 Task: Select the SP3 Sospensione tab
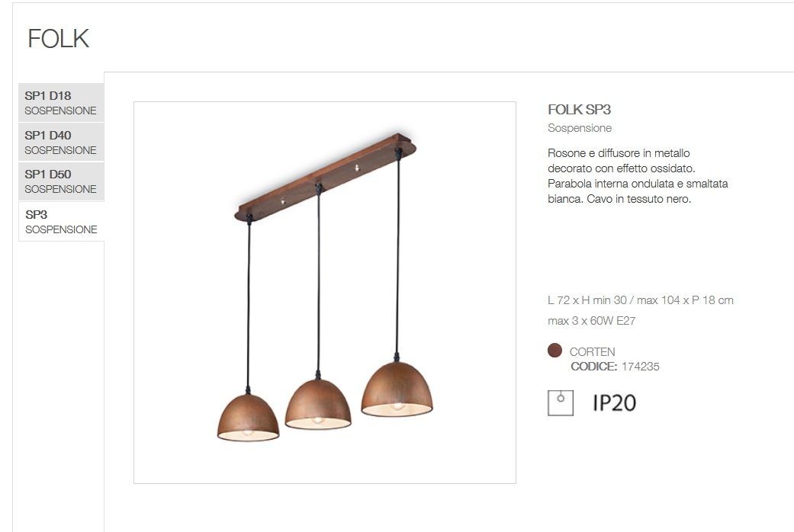pos(61,221)
